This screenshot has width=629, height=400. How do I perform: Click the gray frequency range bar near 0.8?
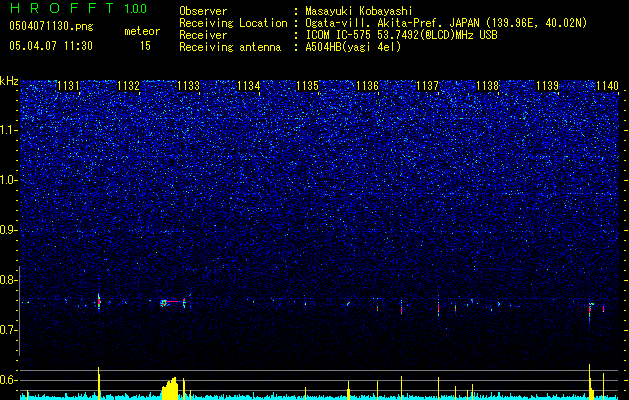(x=19, y=311)
